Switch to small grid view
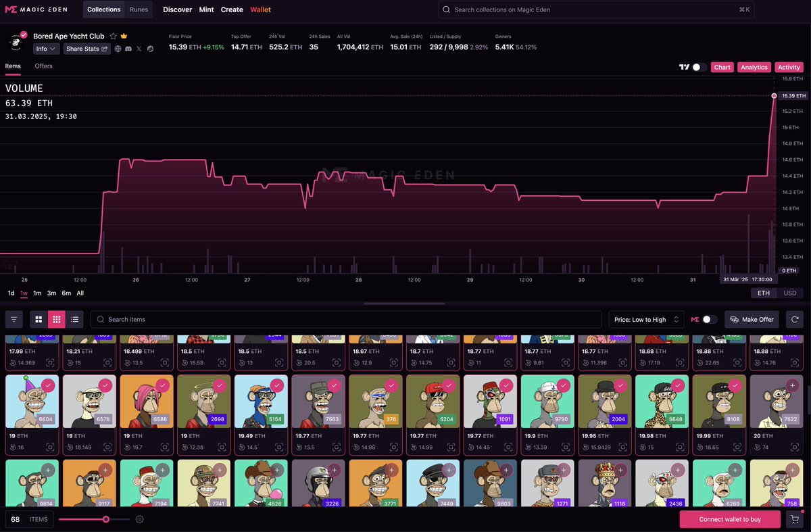Screen dimensions: 811x532 57,319
